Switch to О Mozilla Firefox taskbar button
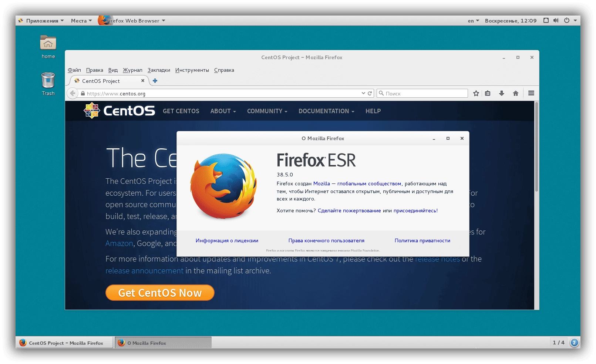 (x=163, y=343)
